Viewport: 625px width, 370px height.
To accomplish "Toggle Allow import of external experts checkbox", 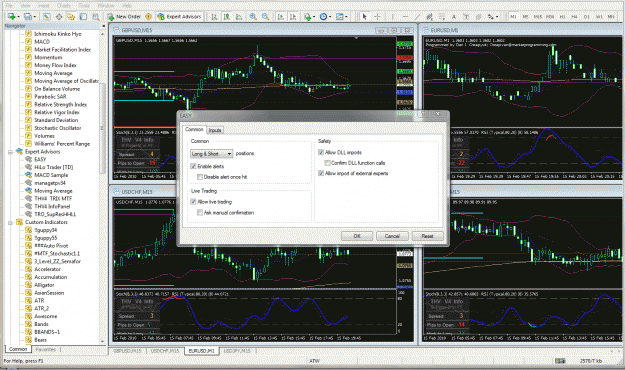I will tap(321, 173).
